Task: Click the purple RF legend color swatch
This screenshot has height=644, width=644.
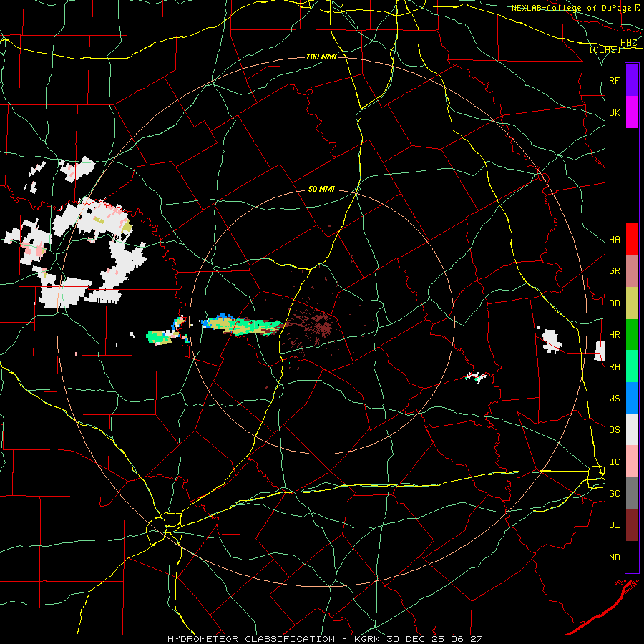Action: [x=632, y=80]
